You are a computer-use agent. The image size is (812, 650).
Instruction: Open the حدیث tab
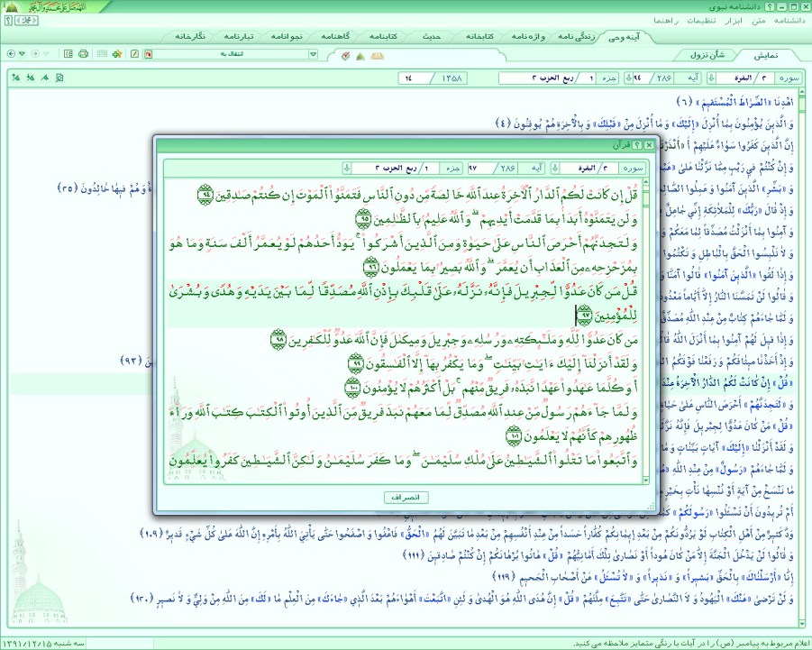click(432, 37)
